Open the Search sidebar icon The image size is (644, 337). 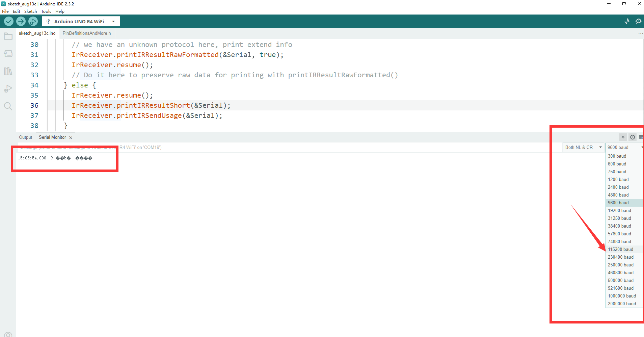click(8, 106)
